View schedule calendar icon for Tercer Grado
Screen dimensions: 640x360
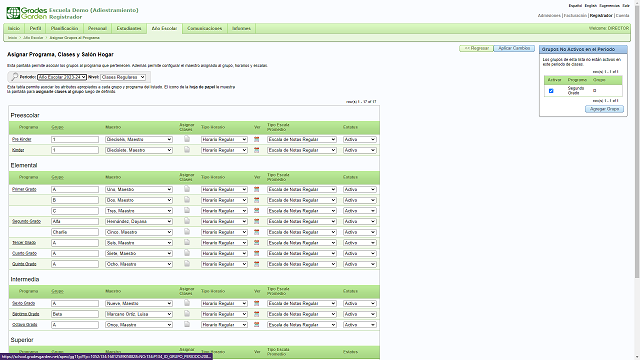pyautogui.click(x=257, y=243)
